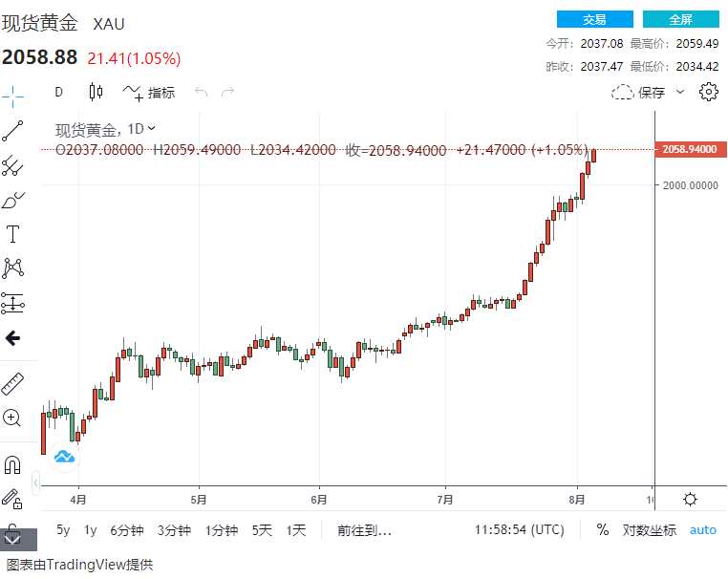Select the 6分钟 time range
Viewport: 728px width, 579px height.
click(126, 529)
